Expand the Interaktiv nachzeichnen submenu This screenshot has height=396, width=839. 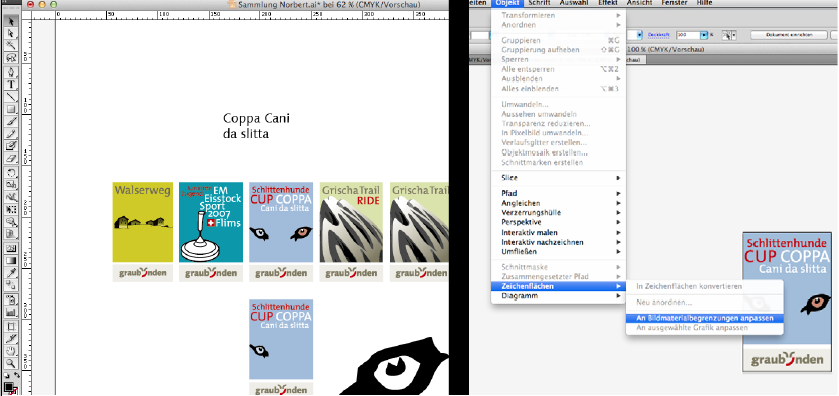click(x=558, y=242)
